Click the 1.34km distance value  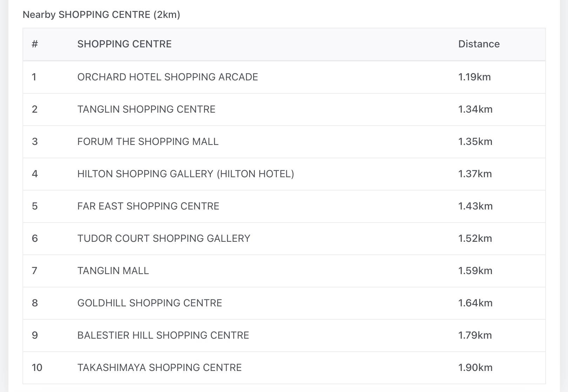[475, 109]
